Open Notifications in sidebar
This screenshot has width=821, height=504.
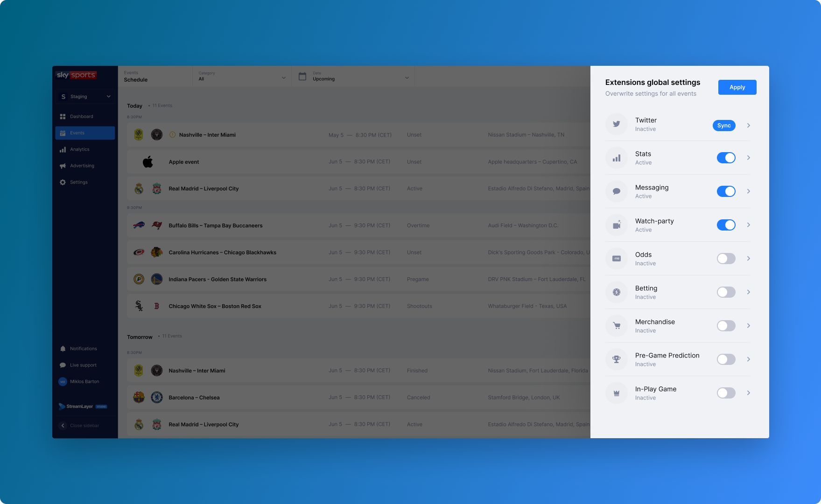[x=84, y=349]
